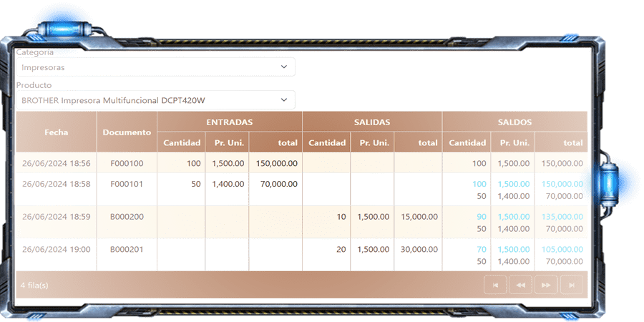This screenshot has height=322, width=644.
Task: Click salida quantity 20 in B000201 row
Action: [x=341, y=249]
